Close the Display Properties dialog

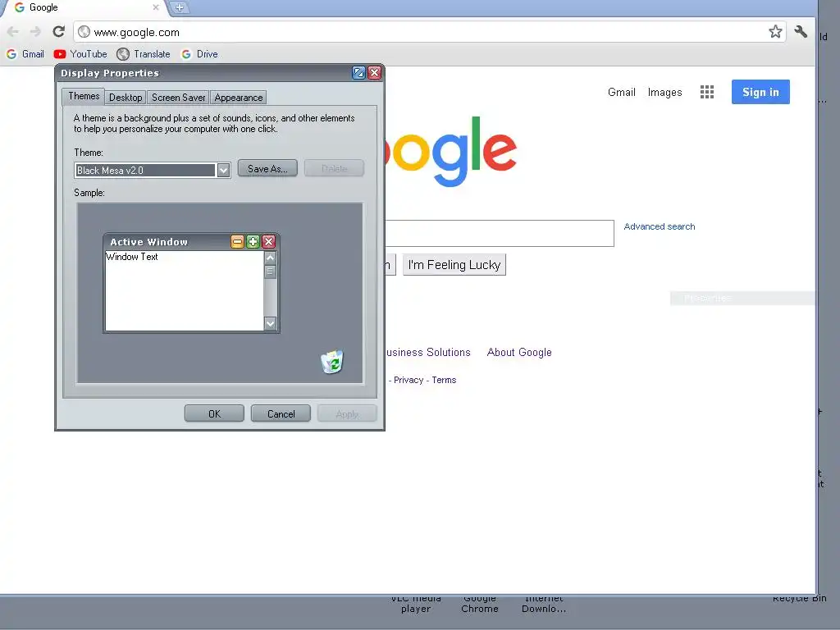(374, 73)
